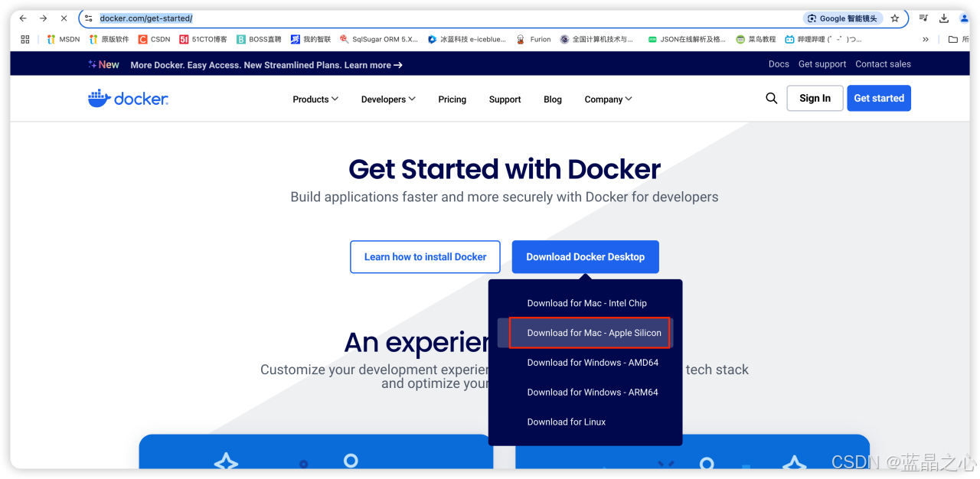Open the 原版软件 bookmark
The height and width of the screenshot is (479, 980).
(109, 39)
